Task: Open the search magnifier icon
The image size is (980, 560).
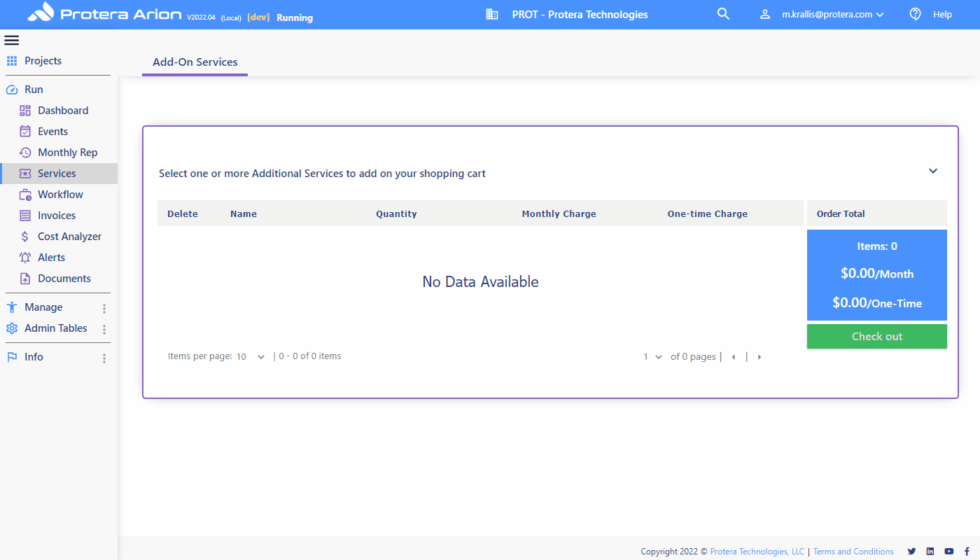Action: click(x=723, y=14)
